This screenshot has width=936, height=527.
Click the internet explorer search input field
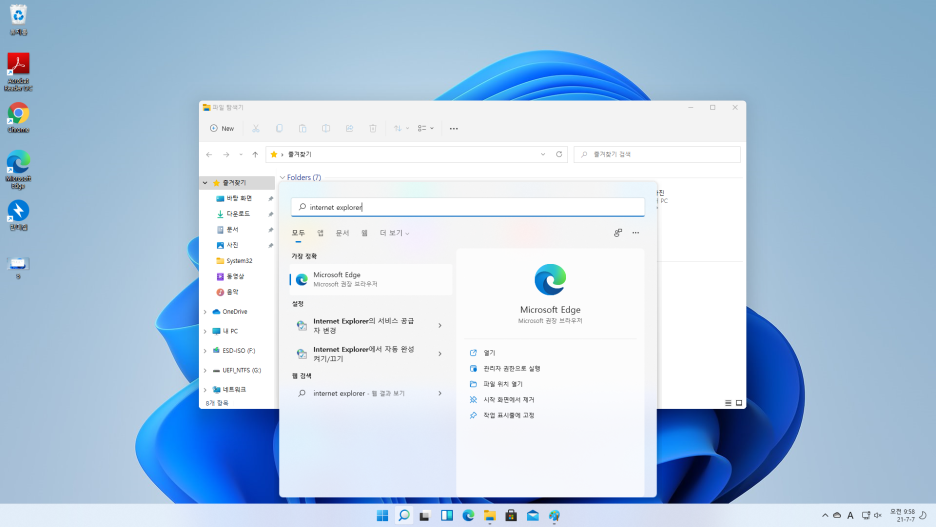468,207
